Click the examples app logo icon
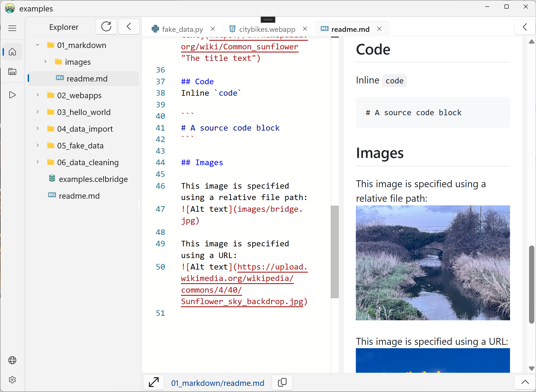This screenshot has height=392, width=536. [x=10, y=8]
